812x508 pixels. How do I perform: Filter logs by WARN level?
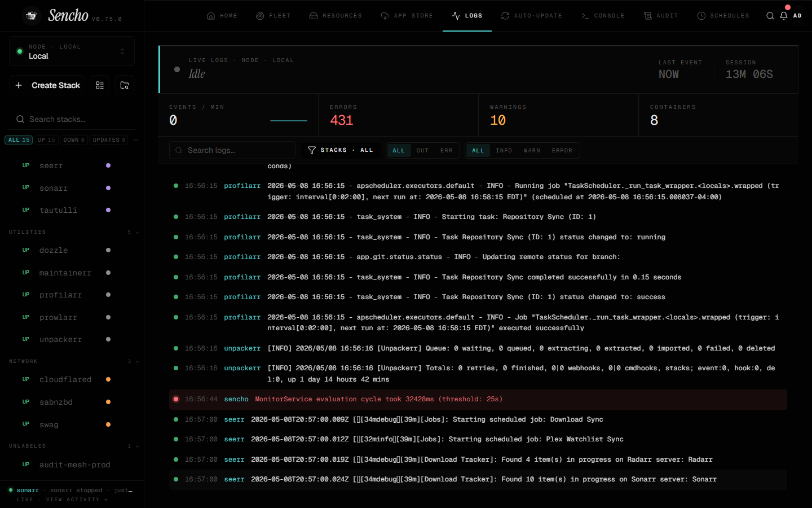click(x=532, y=151)
